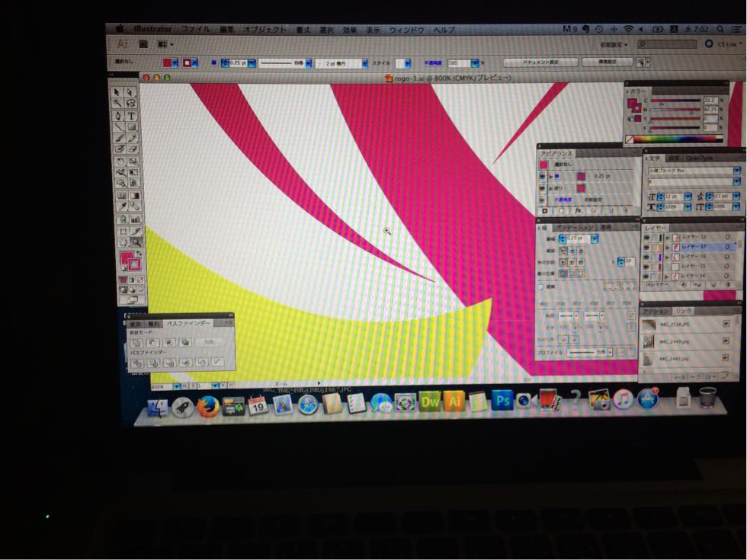Switch to the グラデーション tab

tap(574, 228)
